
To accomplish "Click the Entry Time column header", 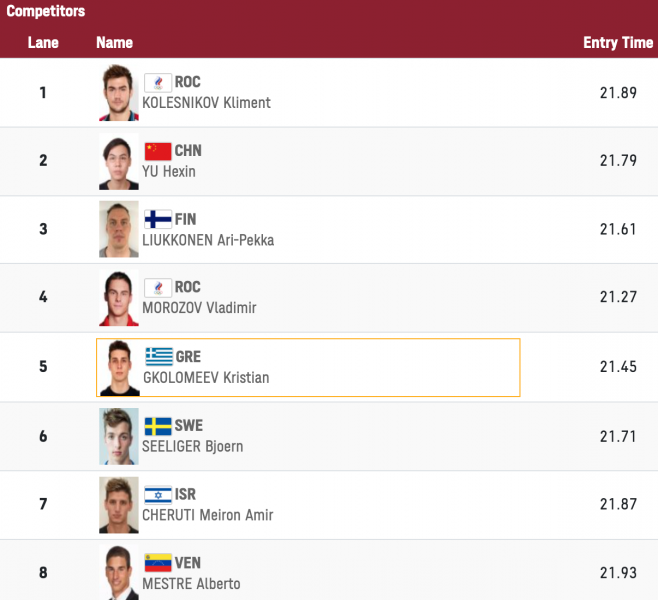I will pos(618,43).
